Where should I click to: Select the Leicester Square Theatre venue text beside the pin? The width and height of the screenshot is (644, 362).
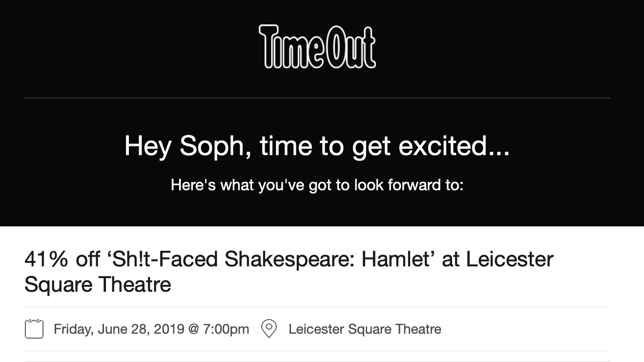(x=365, y=329)
